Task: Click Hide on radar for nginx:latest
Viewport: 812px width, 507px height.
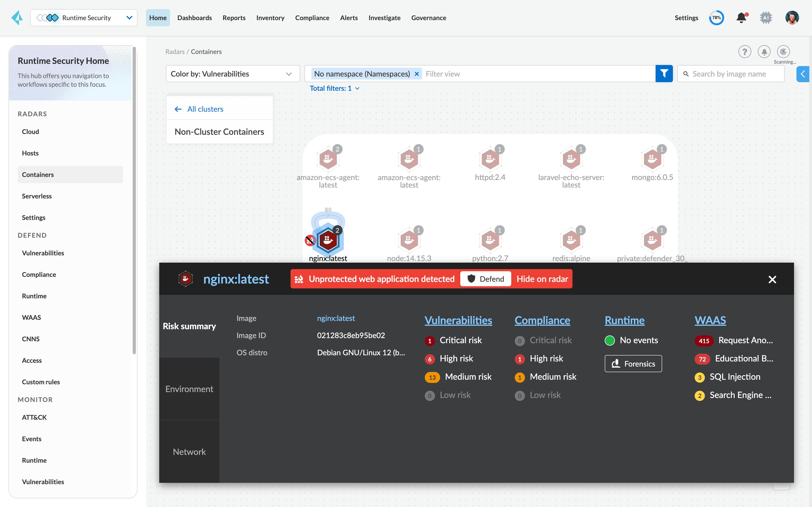Action: [542, 279]
